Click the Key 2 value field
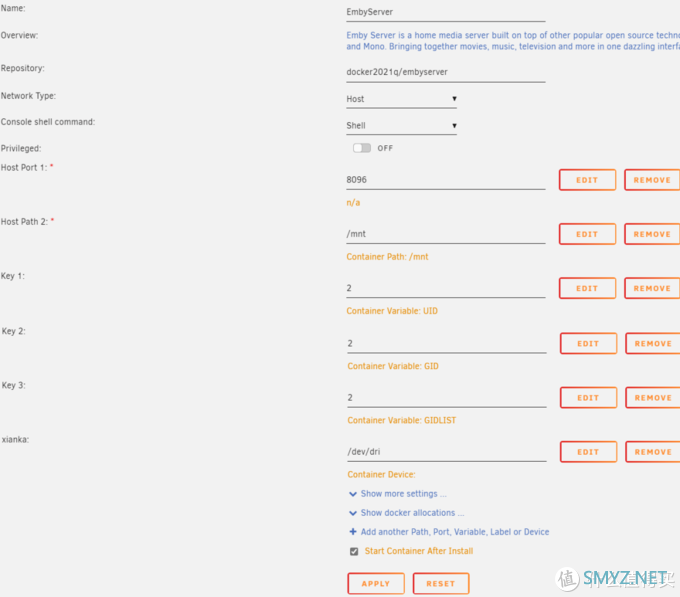The image size is (680, 597). 446,344
